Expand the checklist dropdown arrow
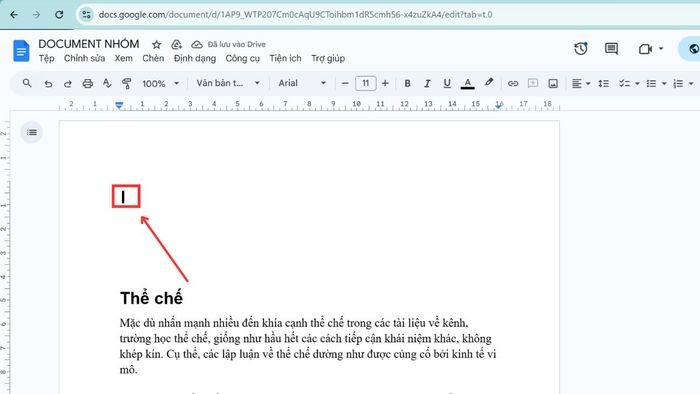 [637, 83]
